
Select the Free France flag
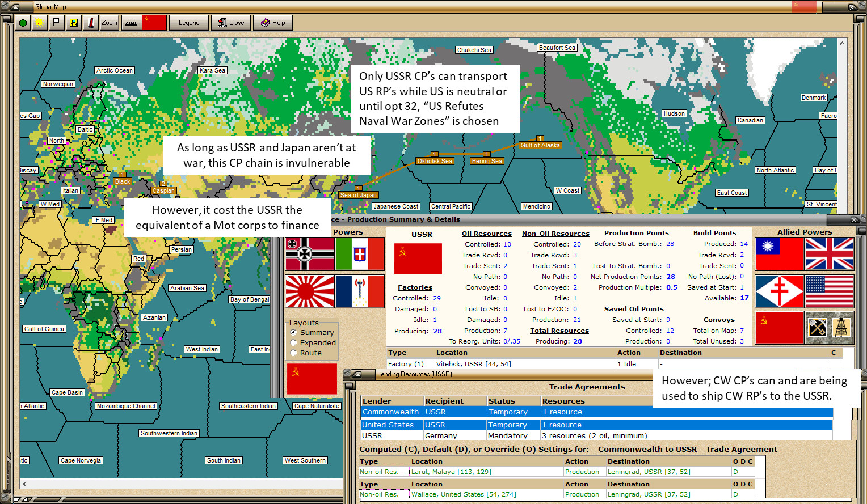pyautogui.click(x=780, y=291)
